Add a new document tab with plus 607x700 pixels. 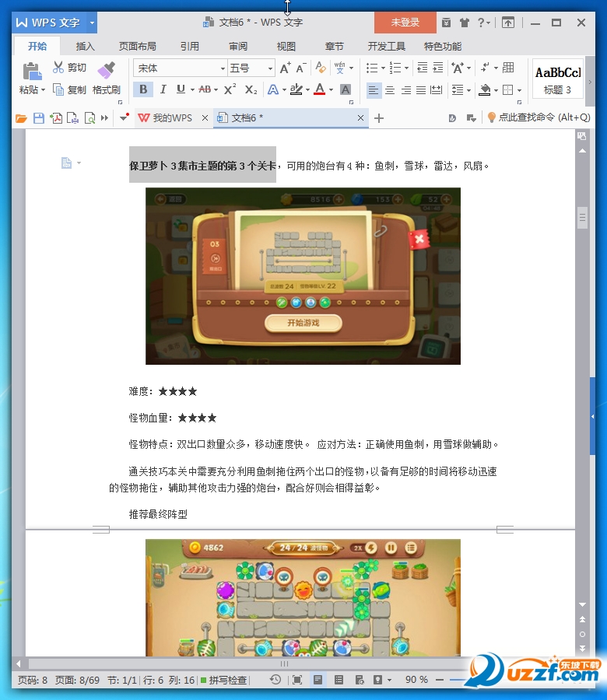tap(379, 118)
